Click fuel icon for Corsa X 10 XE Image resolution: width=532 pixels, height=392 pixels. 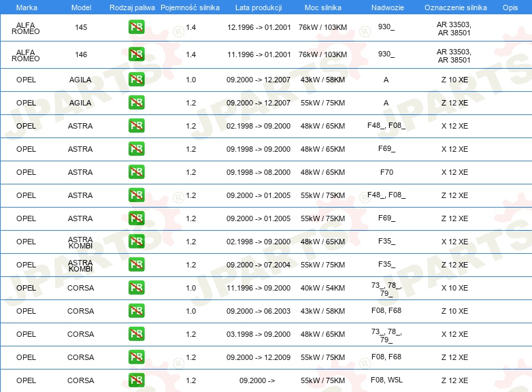136,288
